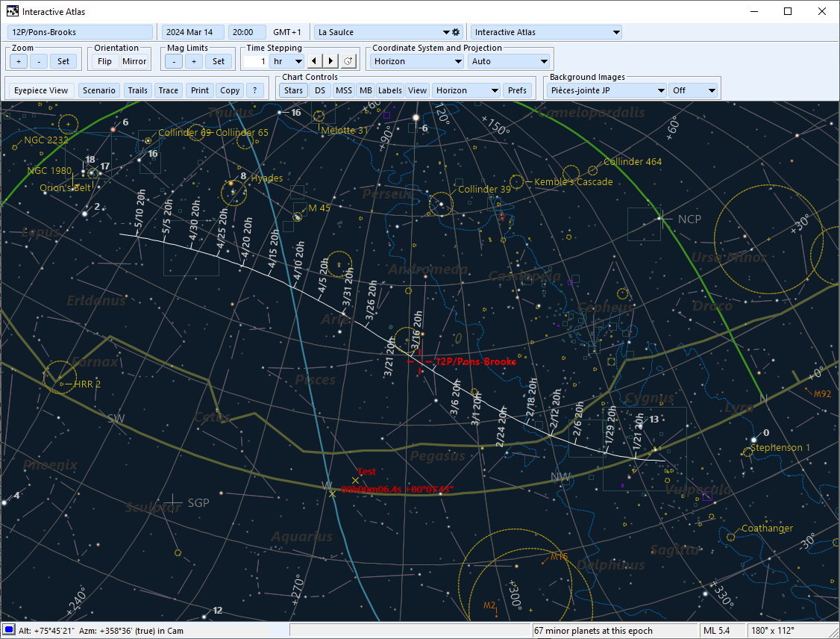
Task: Copy the chart to clipboard
Action: click(230, 90)
